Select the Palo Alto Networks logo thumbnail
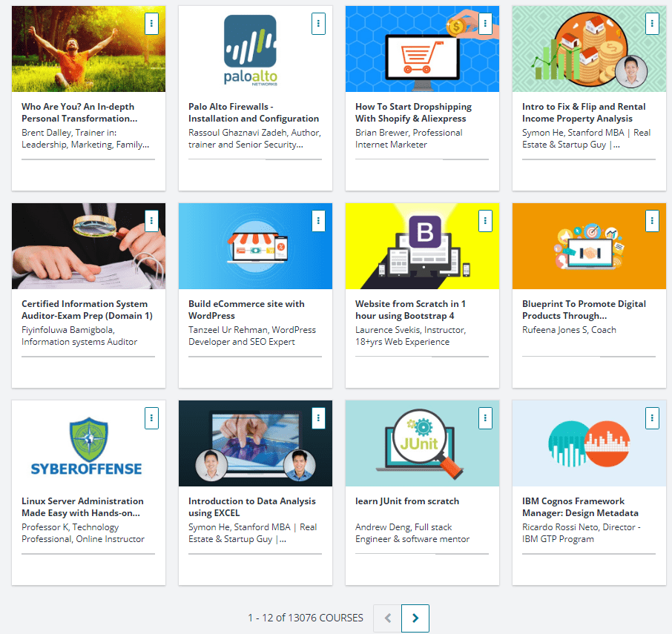This screenshot has width=672, height=634. point(250,50)
